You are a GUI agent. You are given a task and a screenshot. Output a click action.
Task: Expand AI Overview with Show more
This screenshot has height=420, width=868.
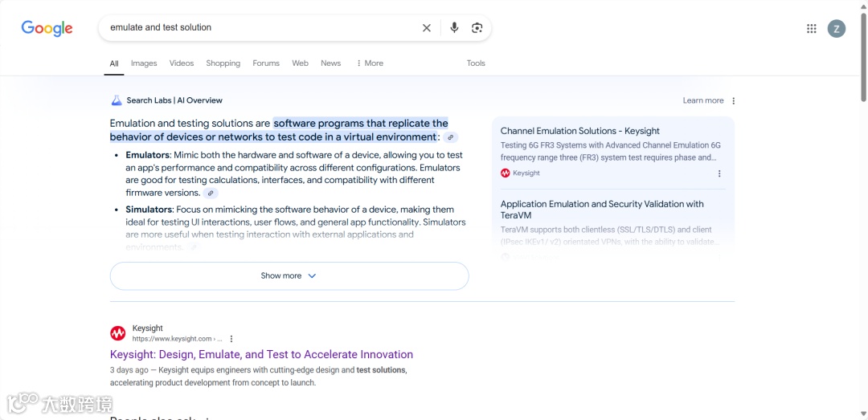coord(289,275)
